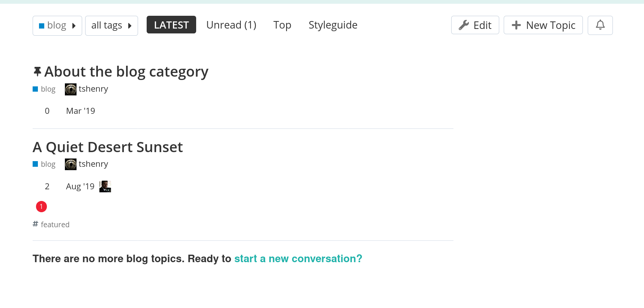Click the plus icon on New Topic
Viewport: 644px width, 308px height.
click(516, 25)
